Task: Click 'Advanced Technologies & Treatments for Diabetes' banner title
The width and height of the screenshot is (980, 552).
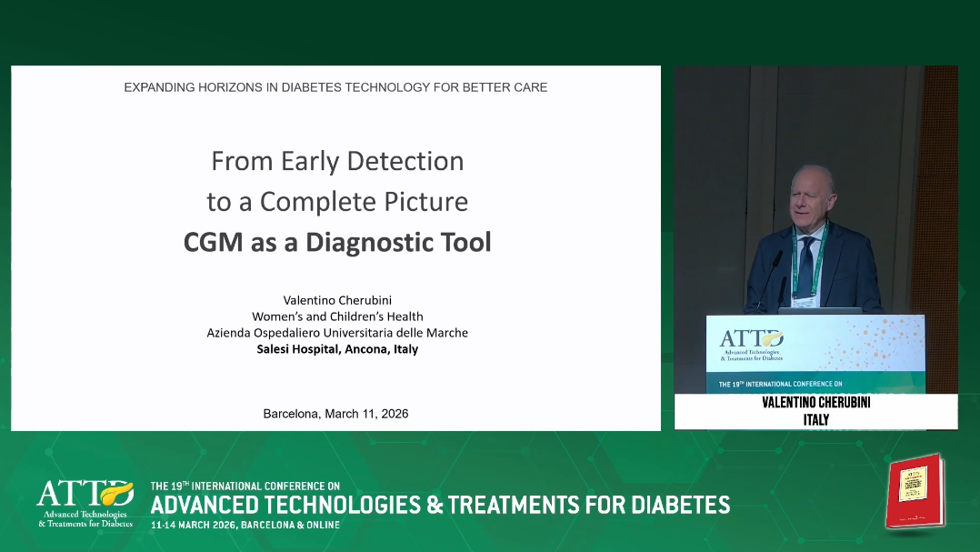Action: [x=441, y=505]
